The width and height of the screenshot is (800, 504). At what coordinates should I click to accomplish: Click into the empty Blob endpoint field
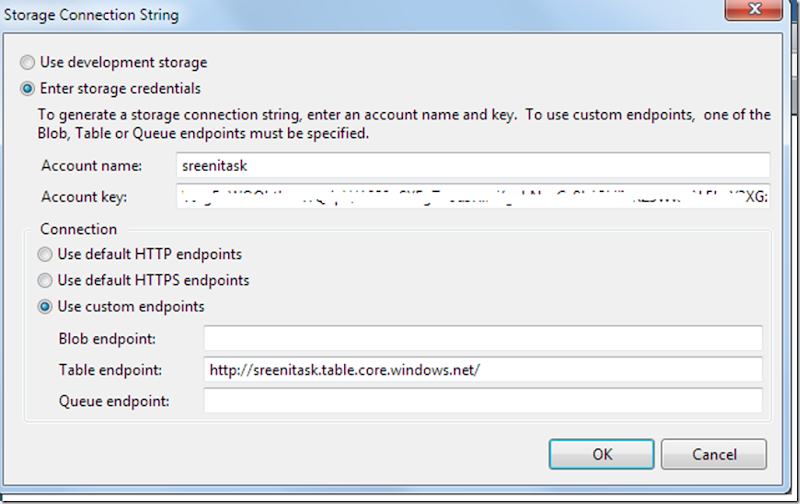tap(483, 339)
